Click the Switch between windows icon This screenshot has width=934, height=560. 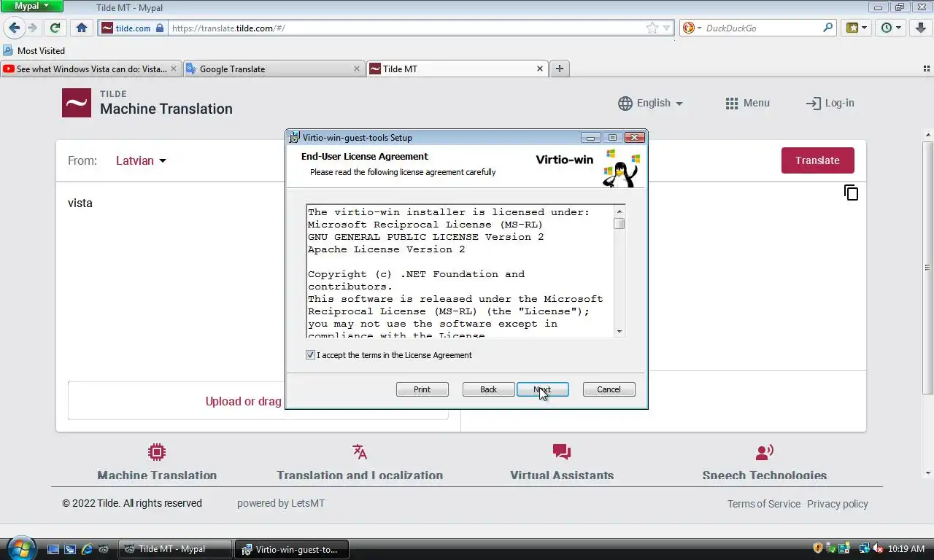(x=70, y=549)
